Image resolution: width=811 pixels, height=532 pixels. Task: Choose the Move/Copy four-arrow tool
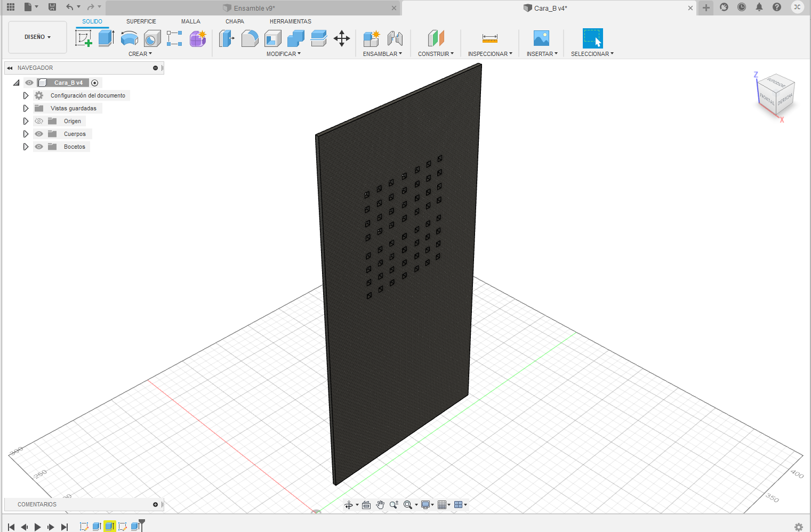click(x=342, y=38)
